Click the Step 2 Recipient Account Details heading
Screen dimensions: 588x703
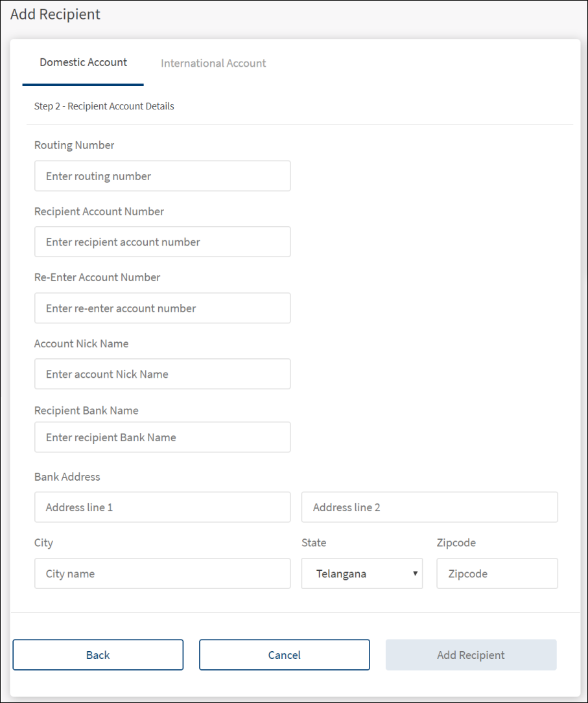pyautogui.click(x=104, y=106)
